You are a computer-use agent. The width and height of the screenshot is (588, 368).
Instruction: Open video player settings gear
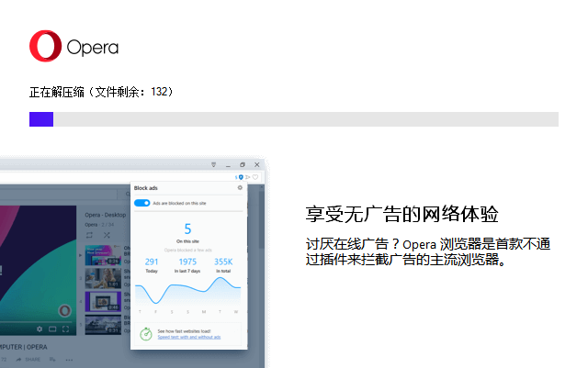(x=40, y=329)
